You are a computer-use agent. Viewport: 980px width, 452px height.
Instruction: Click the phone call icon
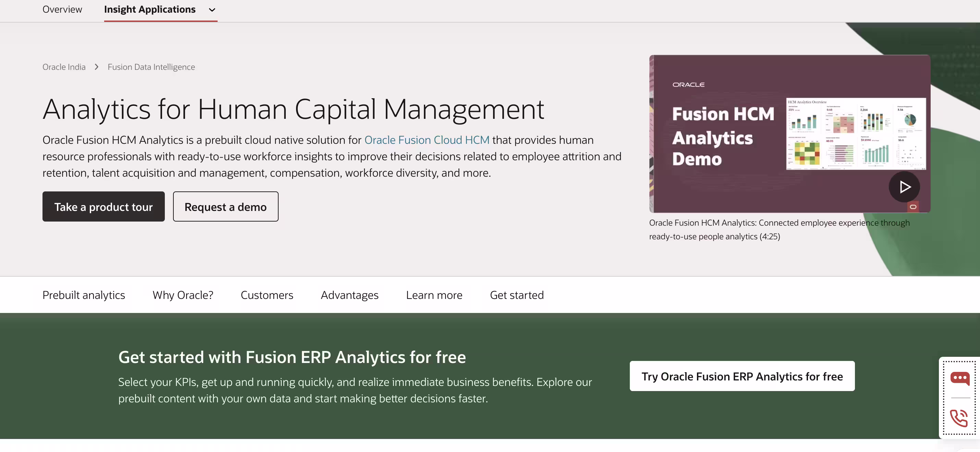tap(959, 418)
